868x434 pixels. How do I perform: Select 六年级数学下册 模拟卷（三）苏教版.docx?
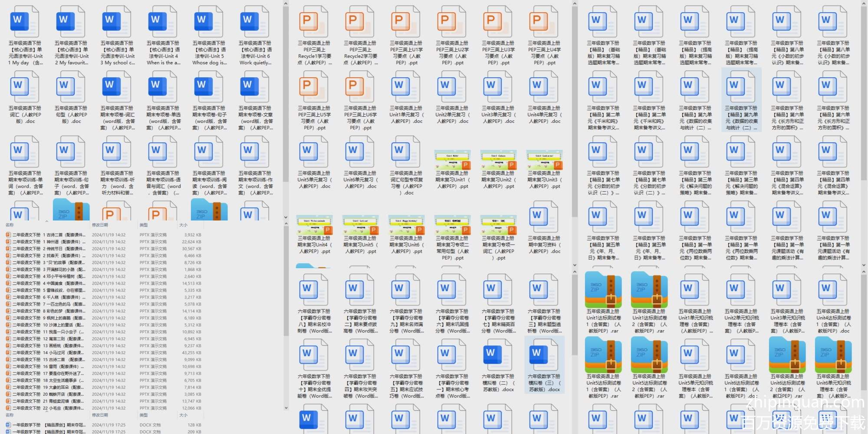[544, 365]
